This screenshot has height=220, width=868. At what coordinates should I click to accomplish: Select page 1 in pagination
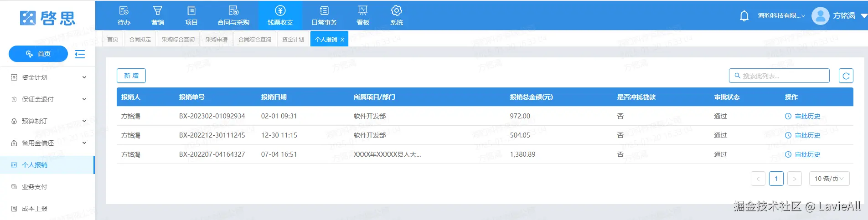click(776, 179)
